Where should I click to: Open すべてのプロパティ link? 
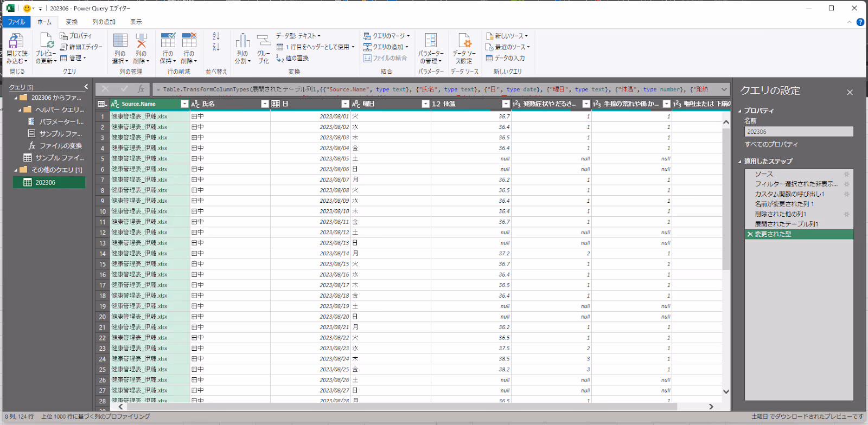click(771, 144)
